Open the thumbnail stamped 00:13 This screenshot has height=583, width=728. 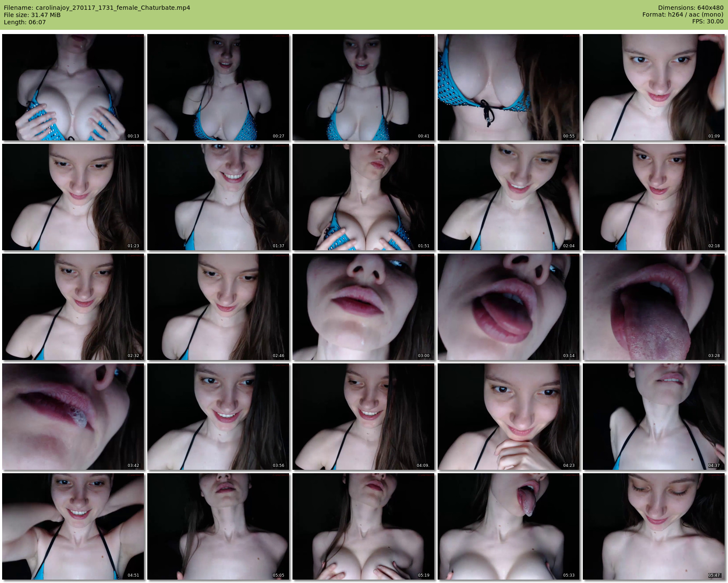click(73, 87)
